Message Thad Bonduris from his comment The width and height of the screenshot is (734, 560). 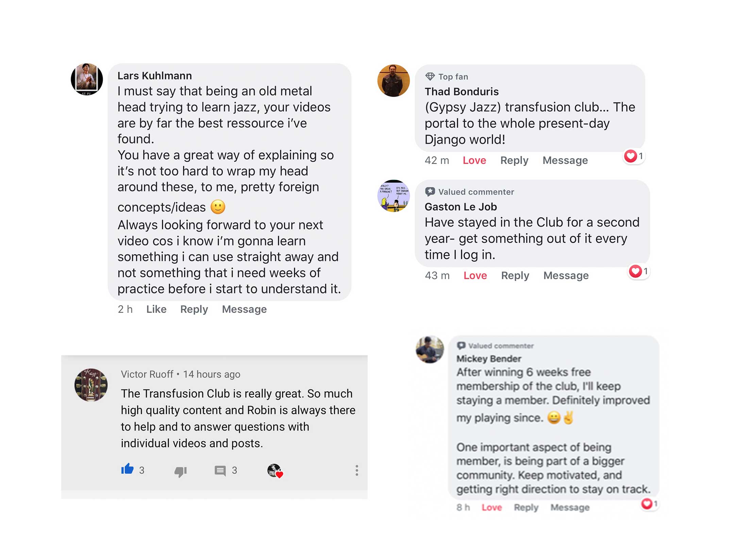565,160
